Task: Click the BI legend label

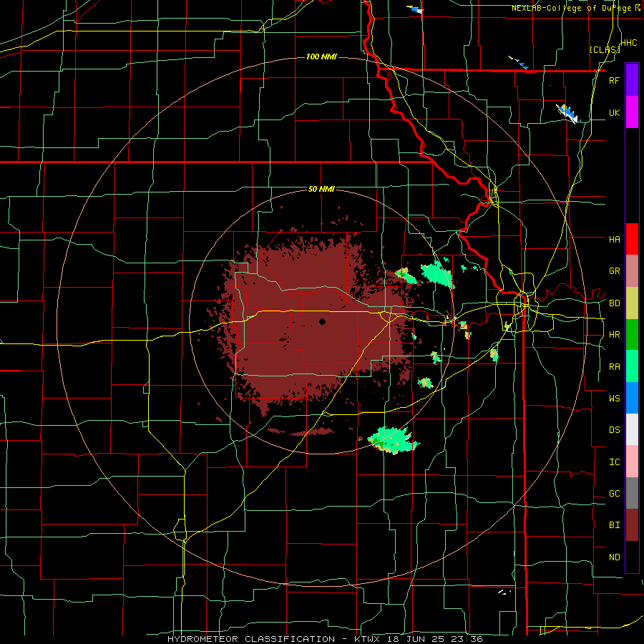Action: pos(614,525)
